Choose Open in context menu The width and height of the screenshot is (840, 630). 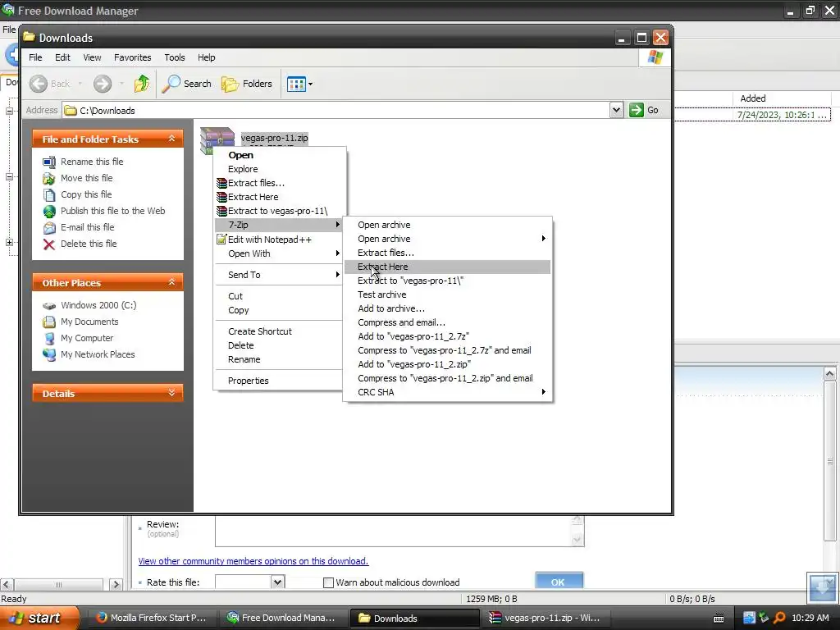pos(279,155)
